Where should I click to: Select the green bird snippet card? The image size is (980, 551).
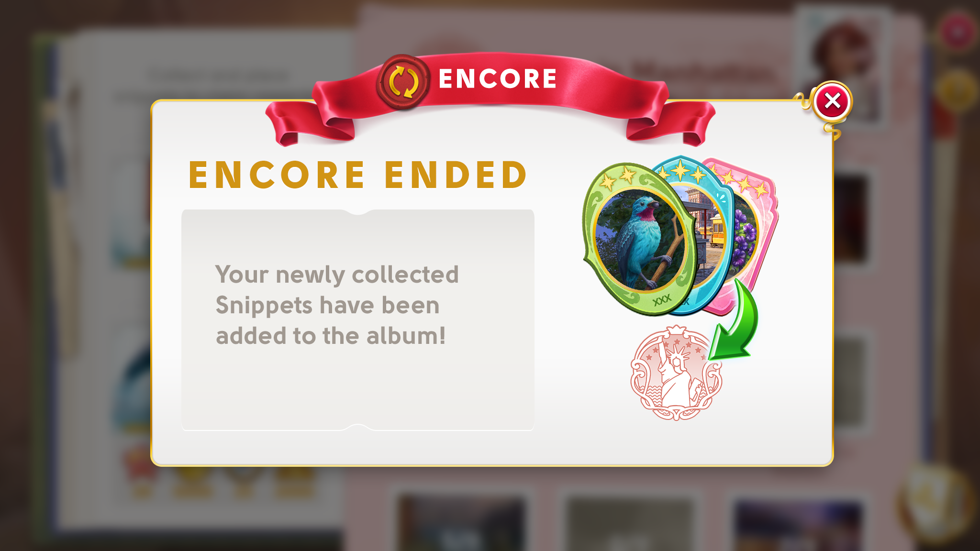[638, 239]
